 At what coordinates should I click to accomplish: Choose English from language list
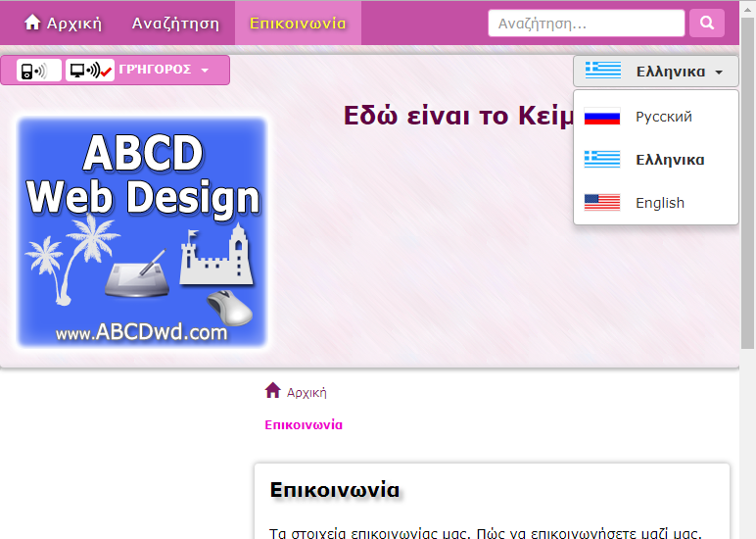point(656,203)
